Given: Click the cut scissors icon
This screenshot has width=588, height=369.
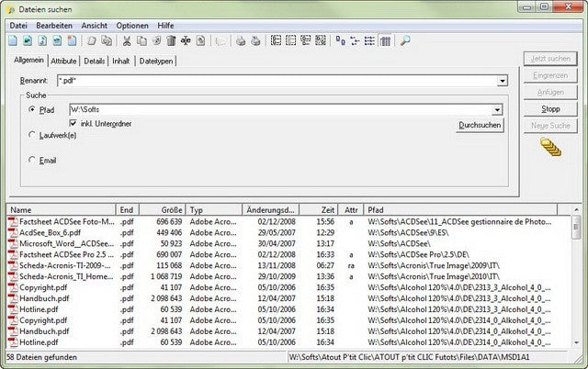Looking at the screenshot, I should coord(127,40).
